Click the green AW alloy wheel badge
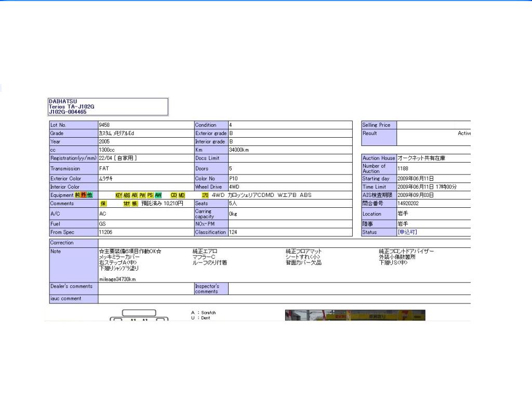532x399 pixels. pos(158,195)
